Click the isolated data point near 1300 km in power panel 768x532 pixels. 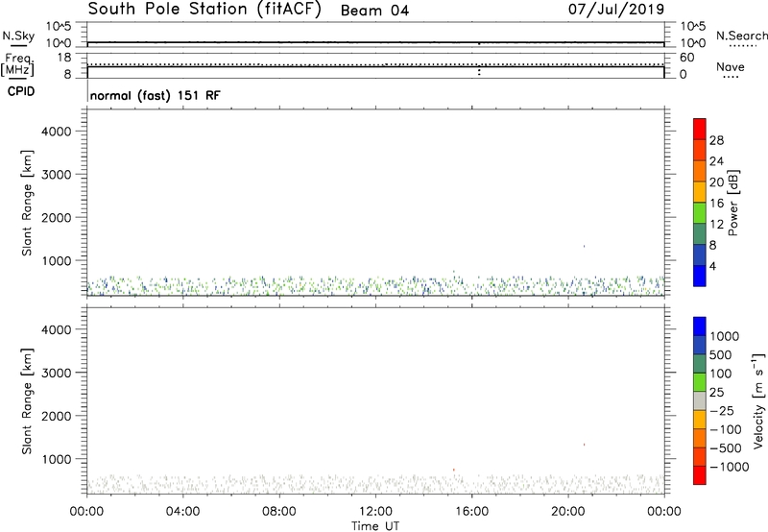pos(584,246)
